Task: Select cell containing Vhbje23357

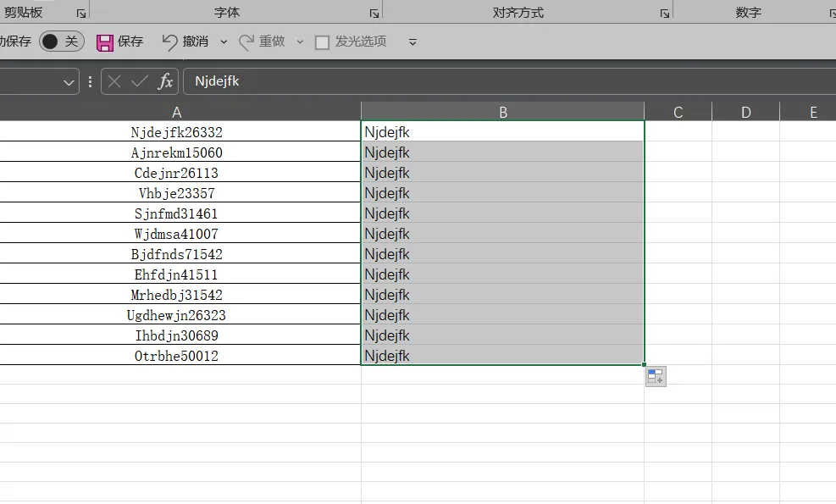Action: coord(180,192)
